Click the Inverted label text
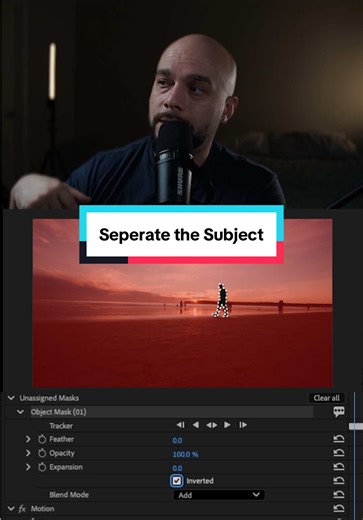This screenshot has width=363, height=520. coord(200,481)
